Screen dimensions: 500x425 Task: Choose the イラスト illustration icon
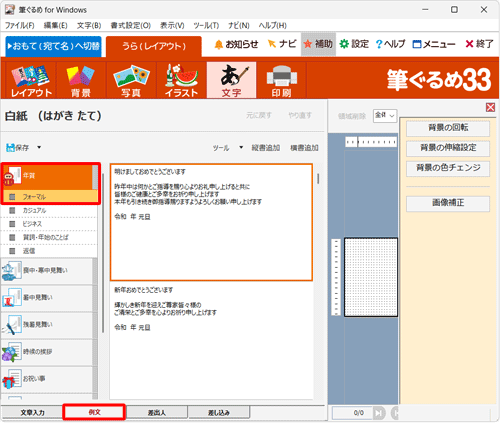click(181, 81)
